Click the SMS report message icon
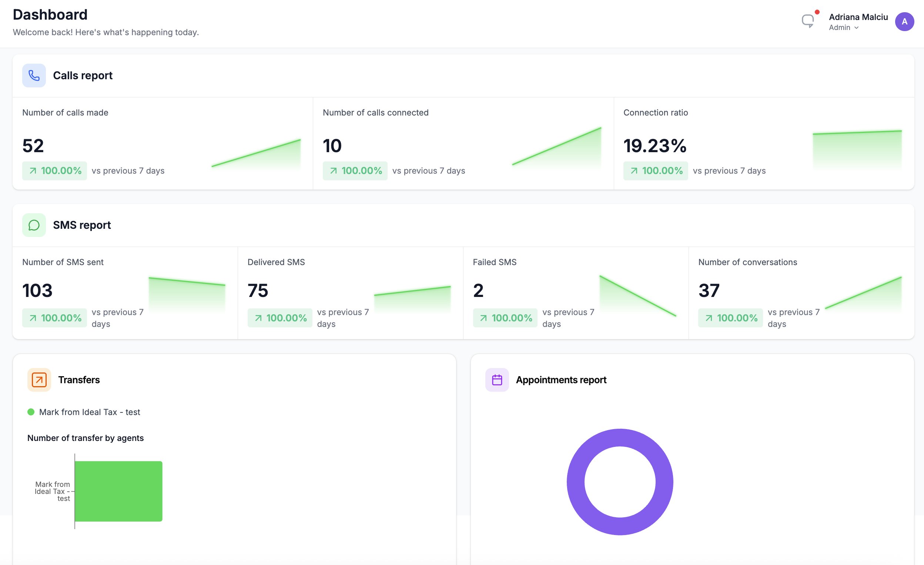Viewport: 924px width, 565px height. pyautogui.click(x=34, y=225)
